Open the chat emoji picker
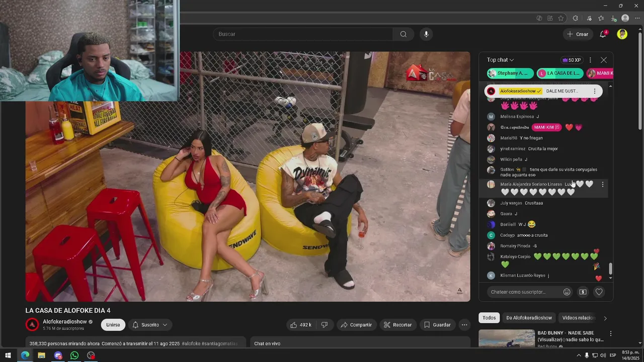644x362 pixels. tap(567, 292)
